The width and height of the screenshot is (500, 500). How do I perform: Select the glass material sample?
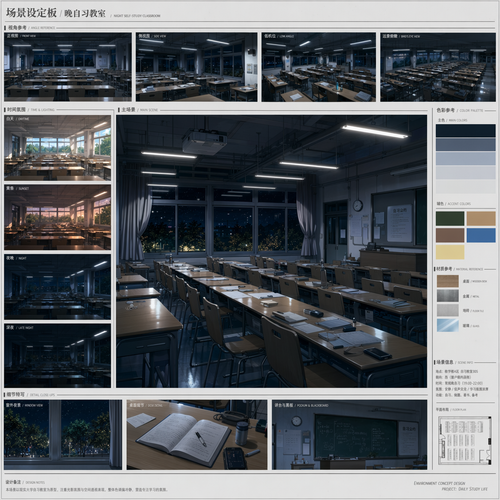pyautogui.click(x=448, y=325)
